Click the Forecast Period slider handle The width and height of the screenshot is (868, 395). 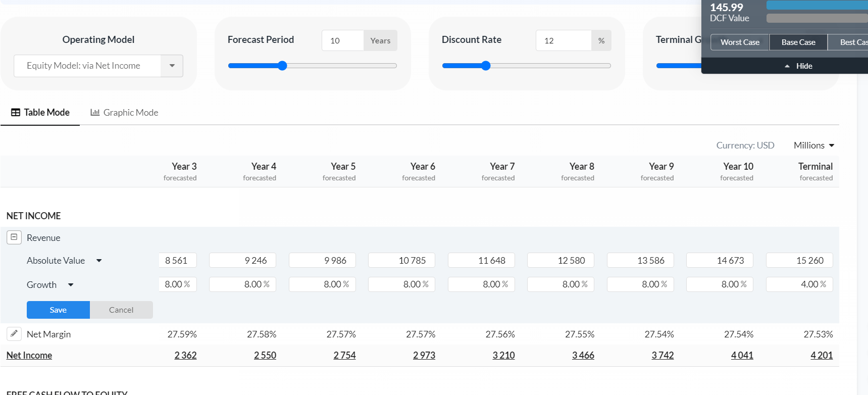pos(282,66)
